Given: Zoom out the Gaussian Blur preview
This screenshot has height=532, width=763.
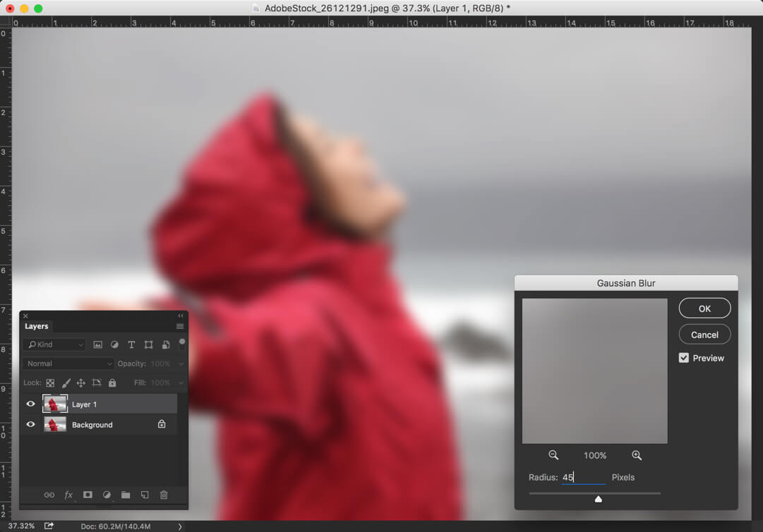Looking at the screenshot, I should click(553, 455).
